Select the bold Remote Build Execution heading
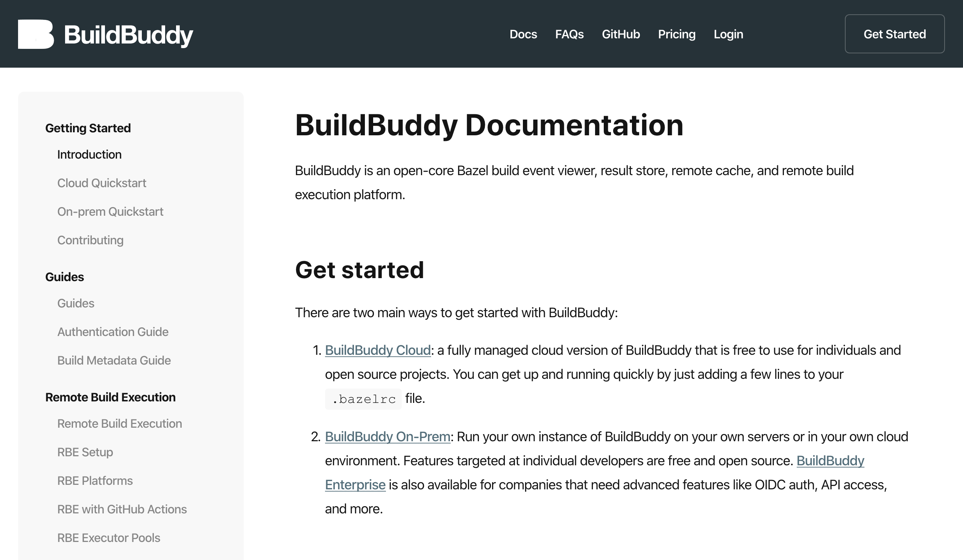 (x=111, y=397)
